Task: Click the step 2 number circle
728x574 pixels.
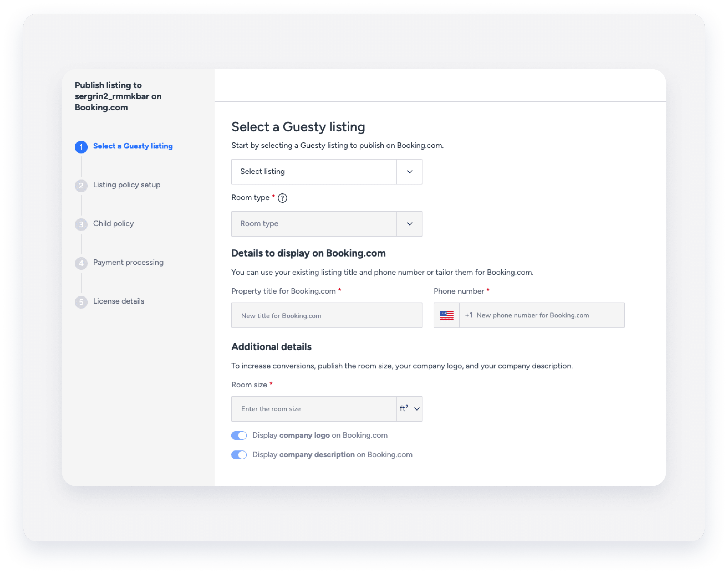Action: pos(81,185)
